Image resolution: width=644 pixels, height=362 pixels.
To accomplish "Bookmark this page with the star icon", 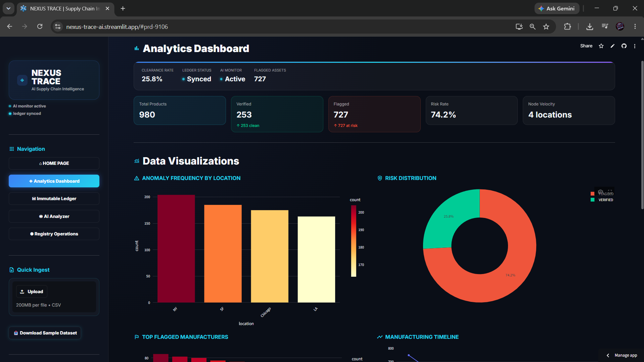I will point(546,27).
